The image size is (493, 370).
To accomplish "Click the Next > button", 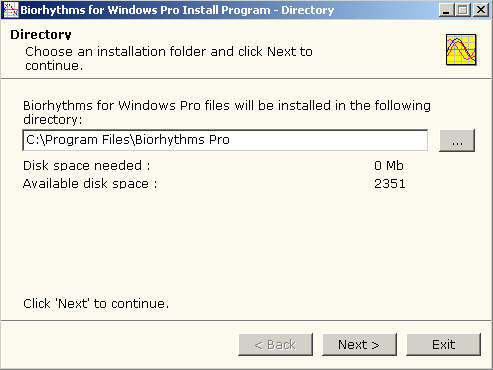I will click(359, 344).
